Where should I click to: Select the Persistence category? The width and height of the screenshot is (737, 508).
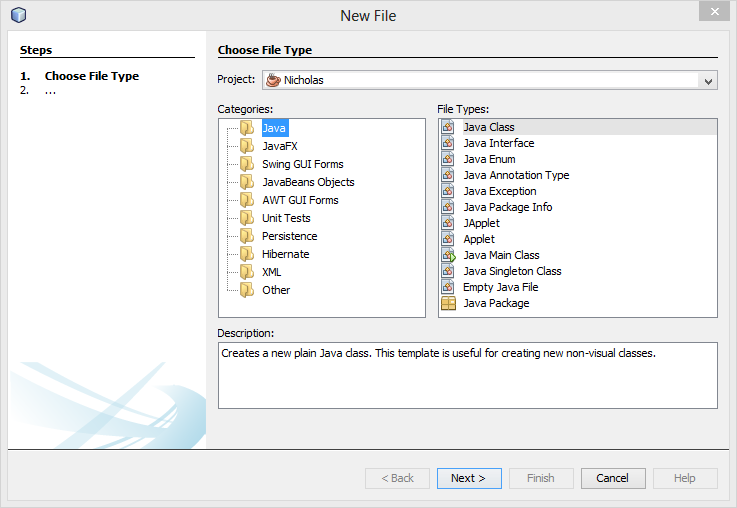point(290,236)
